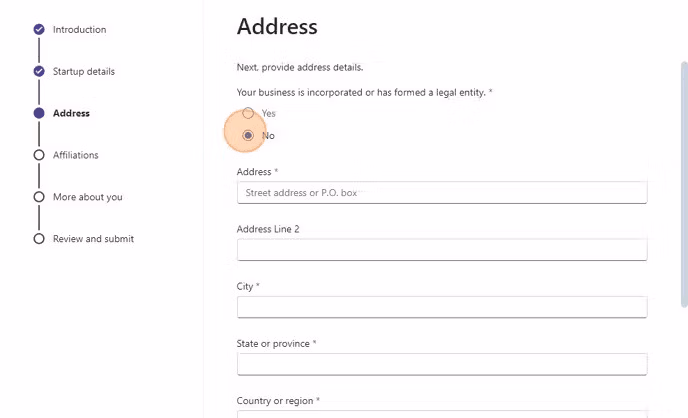Select the No radio button
The height and width of the screenshot is (418, 688).
coord(248,135)
